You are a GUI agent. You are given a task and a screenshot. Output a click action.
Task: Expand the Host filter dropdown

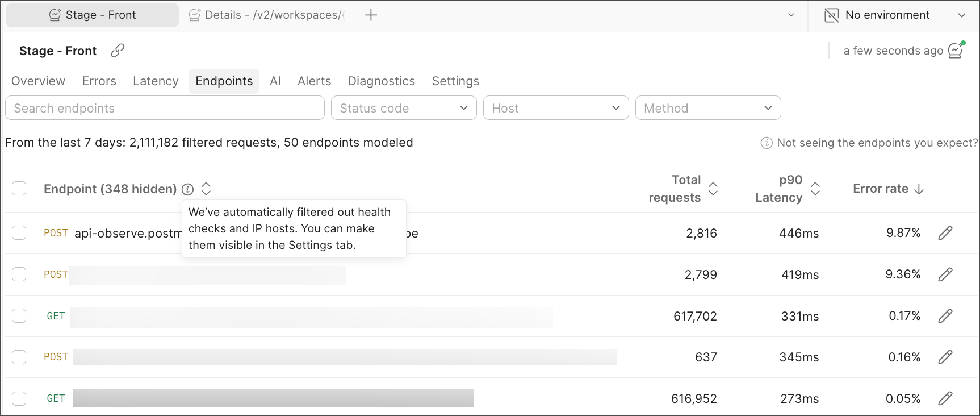click(x=555, y=108)
